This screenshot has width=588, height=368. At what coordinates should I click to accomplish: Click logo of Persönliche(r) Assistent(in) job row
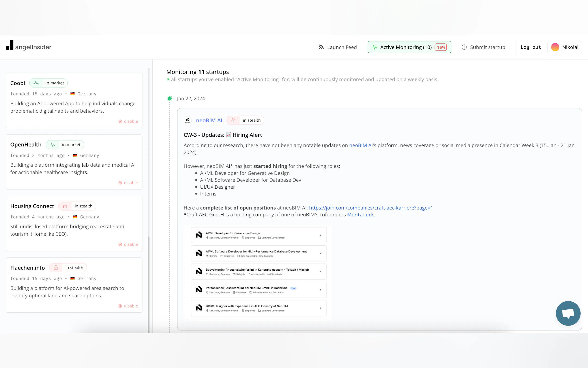[199, 289]
